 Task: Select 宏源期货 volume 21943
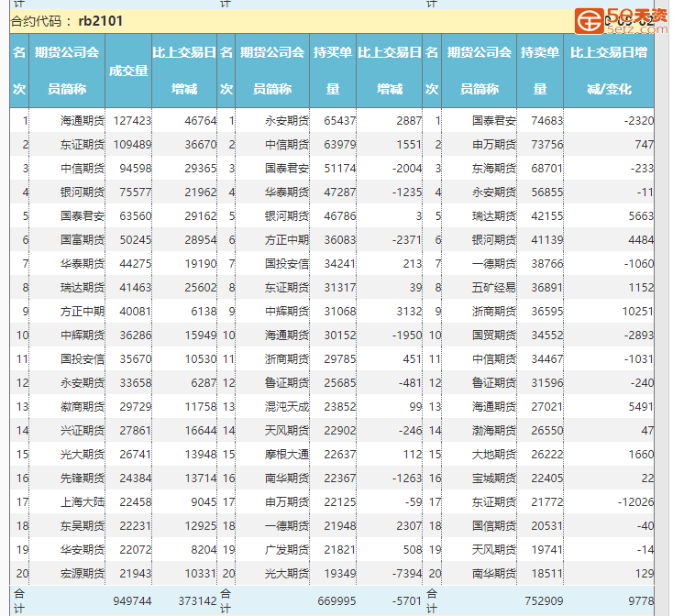tap(136, 574)
